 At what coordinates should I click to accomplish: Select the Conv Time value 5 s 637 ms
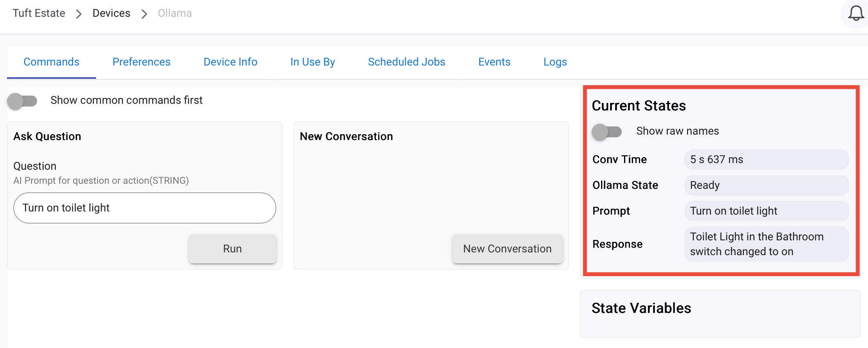click(x=767, y=160)
